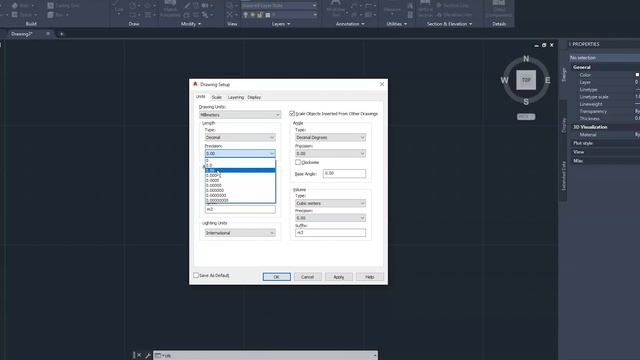Expand the Annotation ribbon panel
The height and width of the screenshot is (360, 640).
[350, 24]
